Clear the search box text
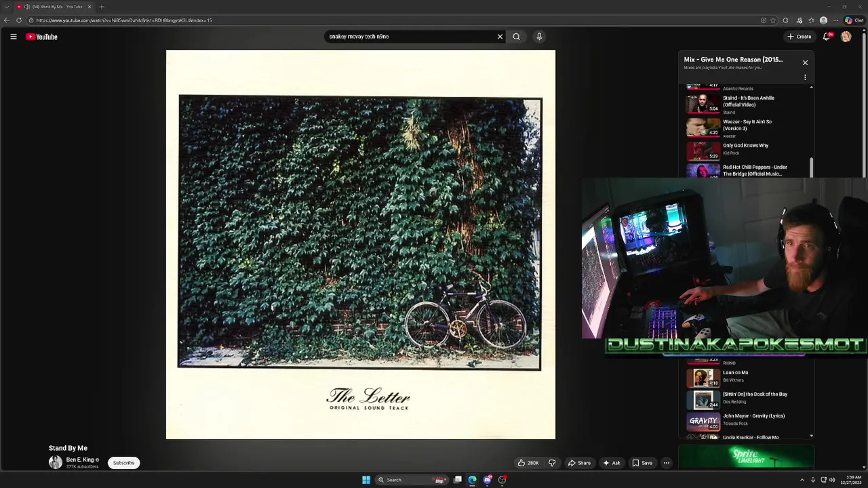 [500, 37]
